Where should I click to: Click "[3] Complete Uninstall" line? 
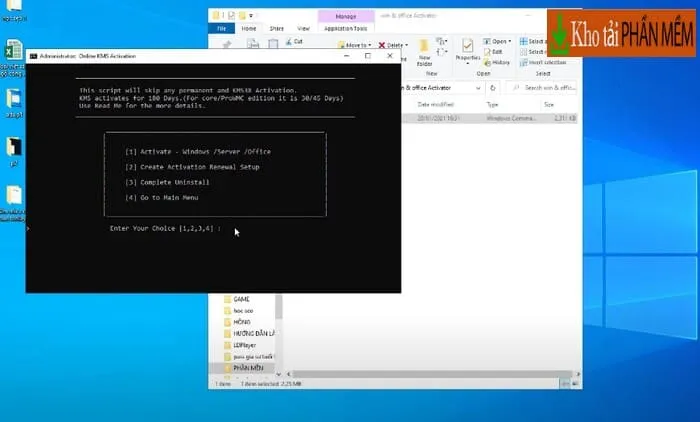[167, 182]
